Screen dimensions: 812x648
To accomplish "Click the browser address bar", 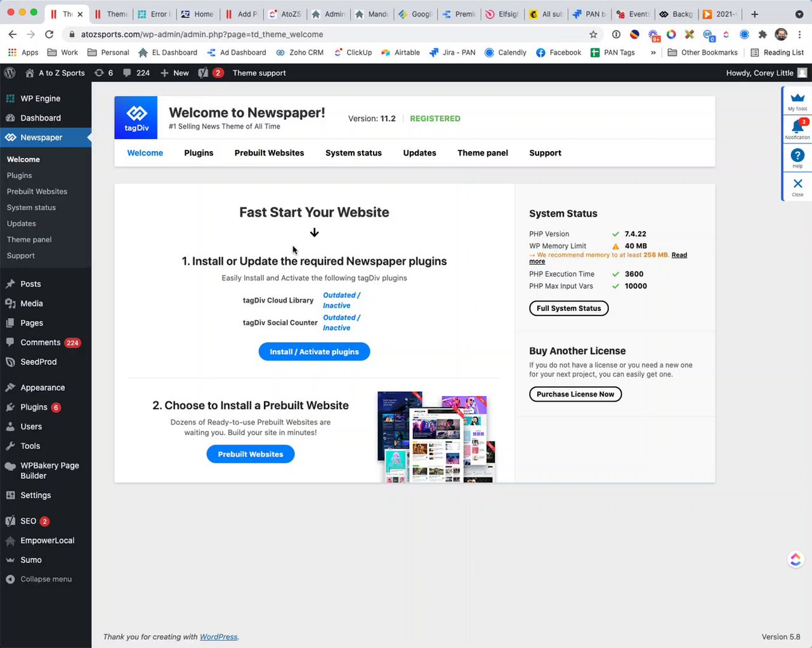I will click(x=330, y=34).
